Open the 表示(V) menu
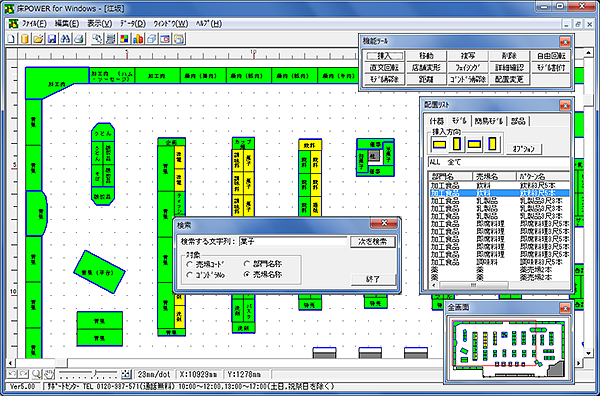 99,24
